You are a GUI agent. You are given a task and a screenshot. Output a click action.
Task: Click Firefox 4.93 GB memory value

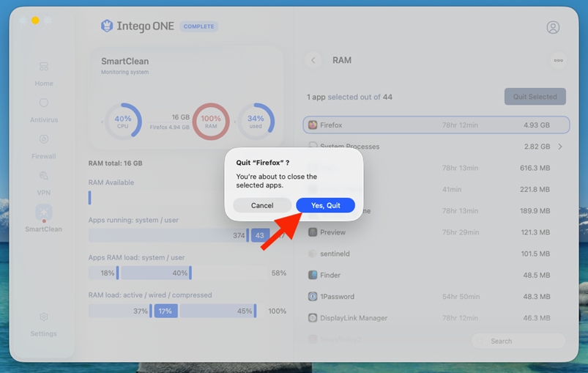pyautogui.click(x=537, y=125)
